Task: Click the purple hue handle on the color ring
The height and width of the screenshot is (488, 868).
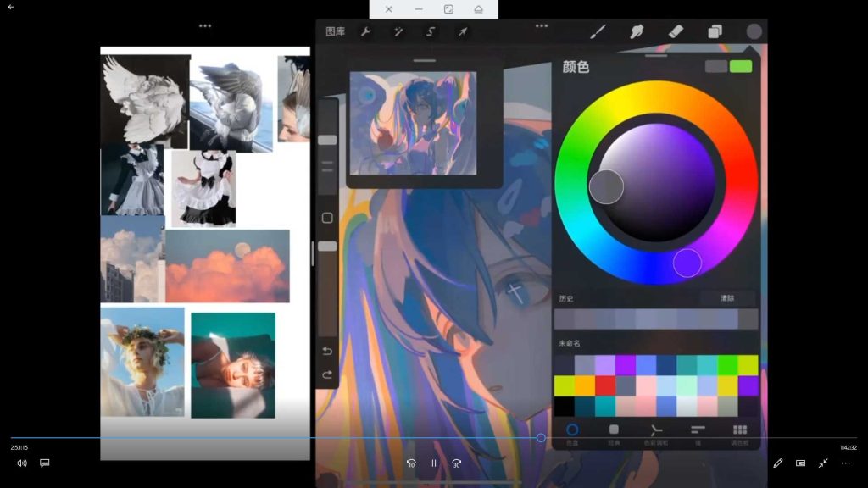Action: (x=687, y=263)
